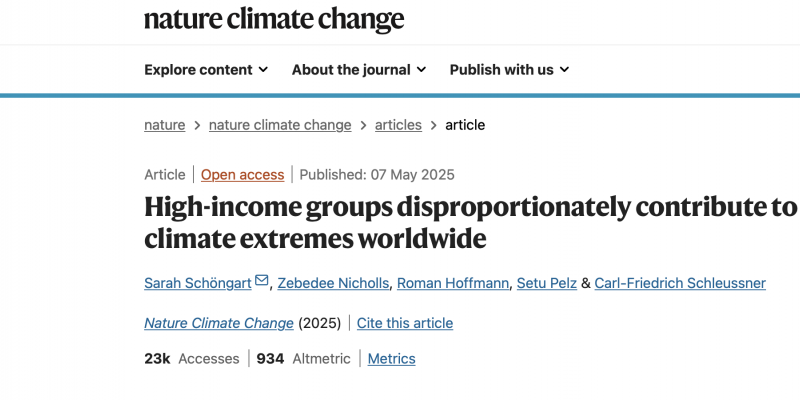Click Cite this article
The image size is (800, 400).
pos(405,323)
